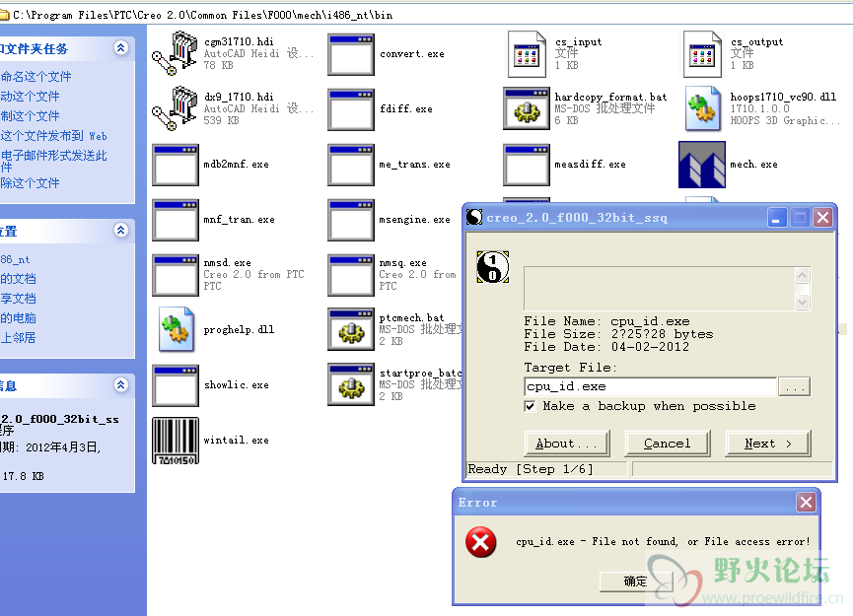Select the showlic.exe icon
Viewport: 853px width, 616px height.
click(176, 385)
